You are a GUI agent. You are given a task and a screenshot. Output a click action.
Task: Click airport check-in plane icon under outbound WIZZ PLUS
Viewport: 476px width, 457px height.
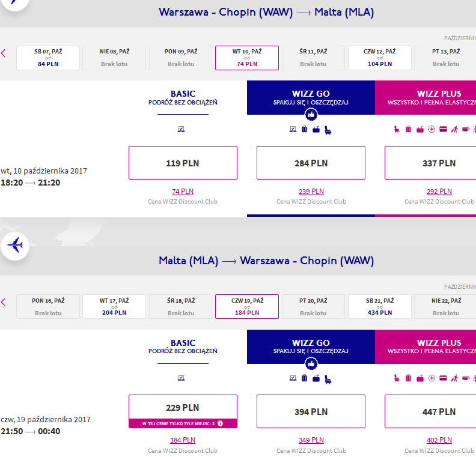point(432,130)
